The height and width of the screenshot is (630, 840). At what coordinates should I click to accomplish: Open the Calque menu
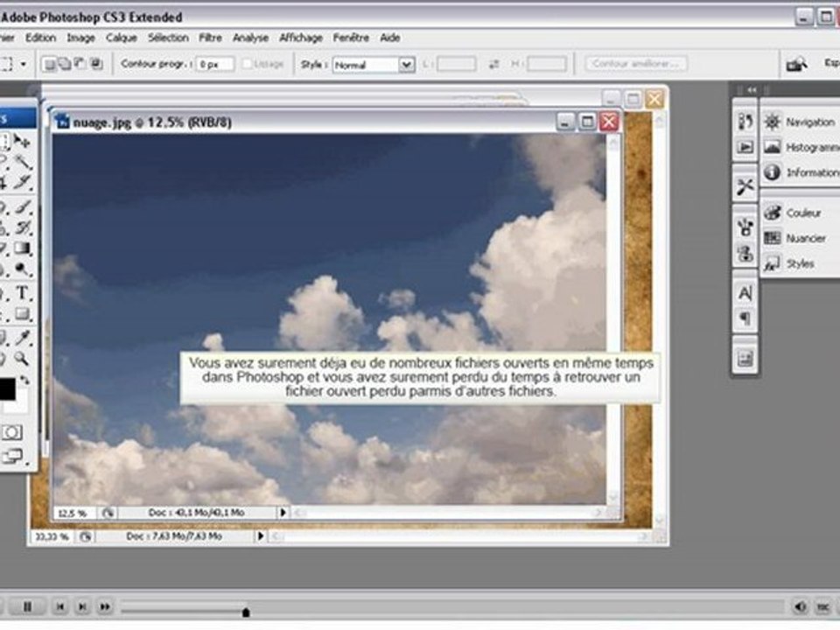(x=122, y=38)
